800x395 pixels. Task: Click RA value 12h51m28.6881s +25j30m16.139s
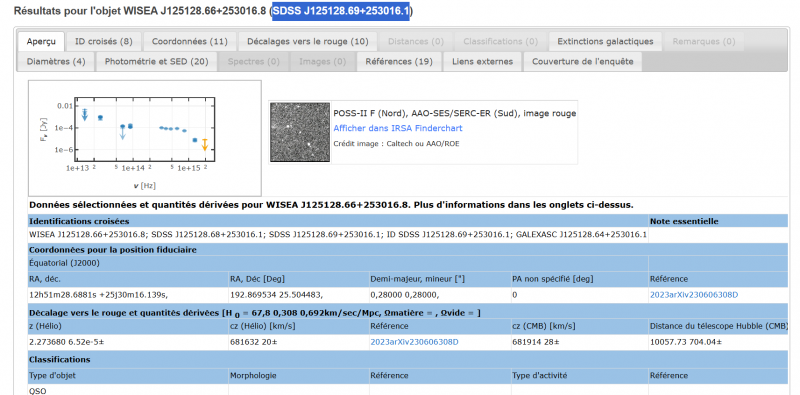[99, 295]
